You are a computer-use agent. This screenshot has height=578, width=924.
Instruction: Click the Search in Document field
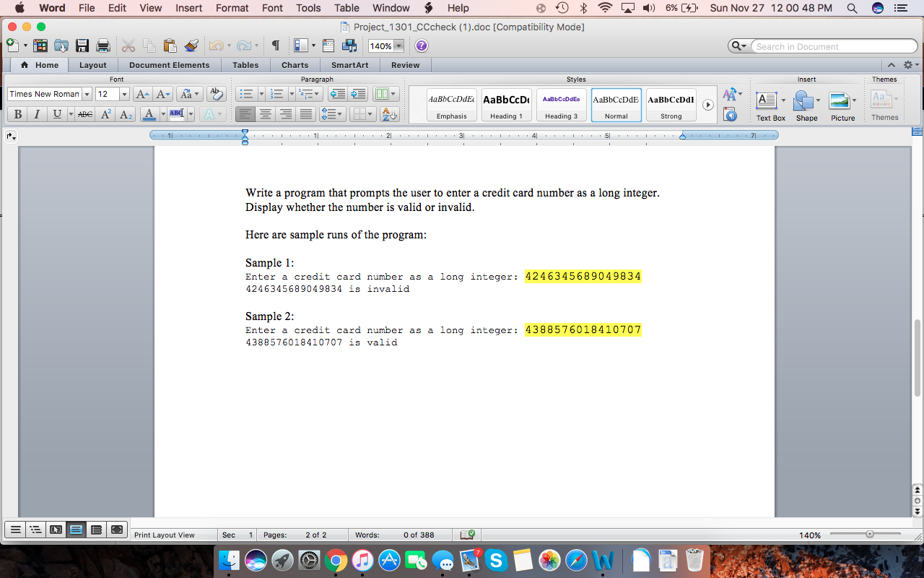830,46
